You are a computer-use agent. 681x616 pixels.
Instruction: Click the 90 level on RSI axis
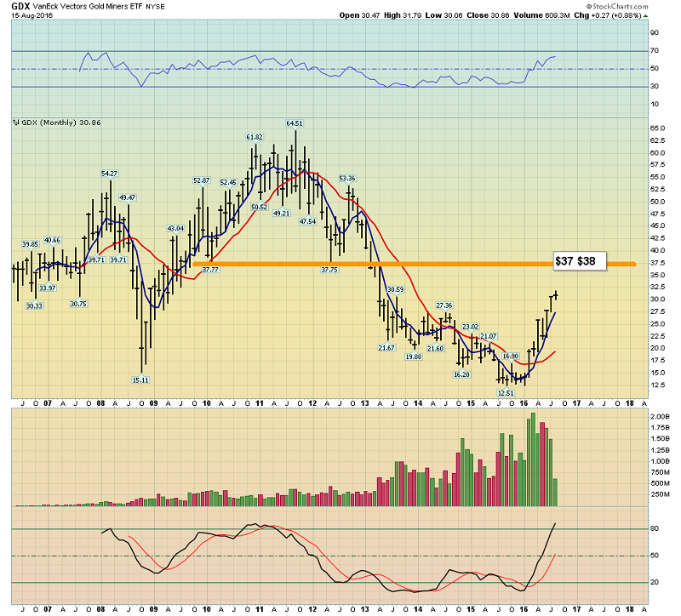655,33
